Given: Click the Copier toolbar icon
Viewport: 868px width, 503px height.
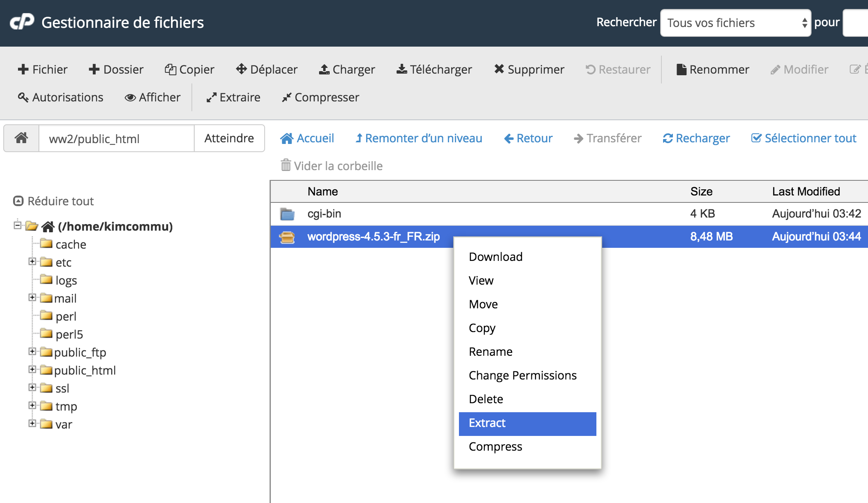Looking at the screenshot, I should click(170, 69).
